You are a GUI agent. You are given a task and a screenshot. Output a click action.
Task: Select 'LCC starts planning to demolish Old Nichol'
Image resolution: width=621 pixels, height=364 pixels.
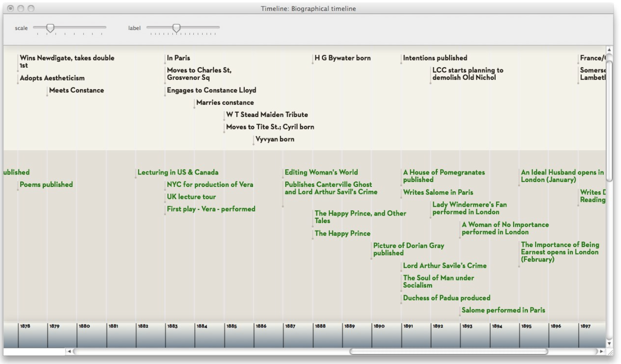468,74
